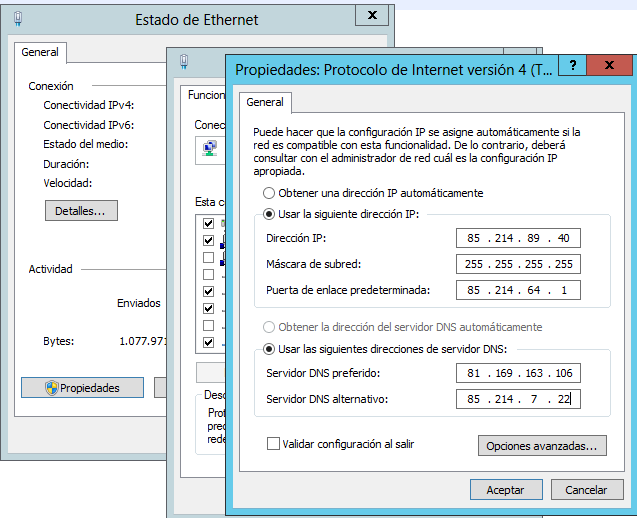Screen dimensions: 637x518
Task: Click the Conectividad IPv4 label
Action: point(89,105)
